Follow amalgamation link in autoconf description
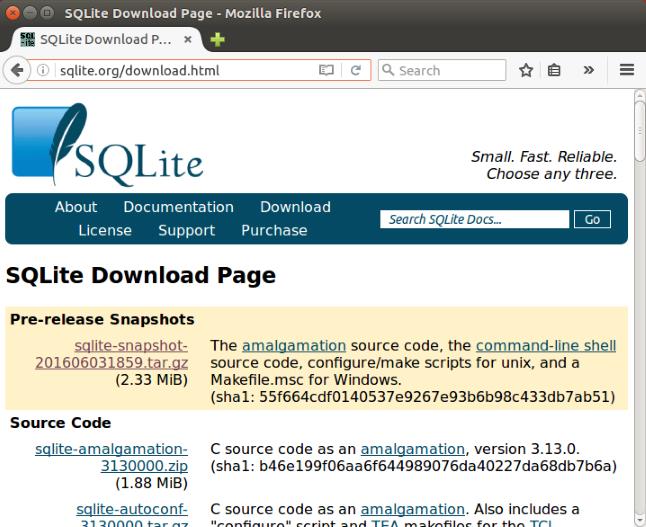 412,509
